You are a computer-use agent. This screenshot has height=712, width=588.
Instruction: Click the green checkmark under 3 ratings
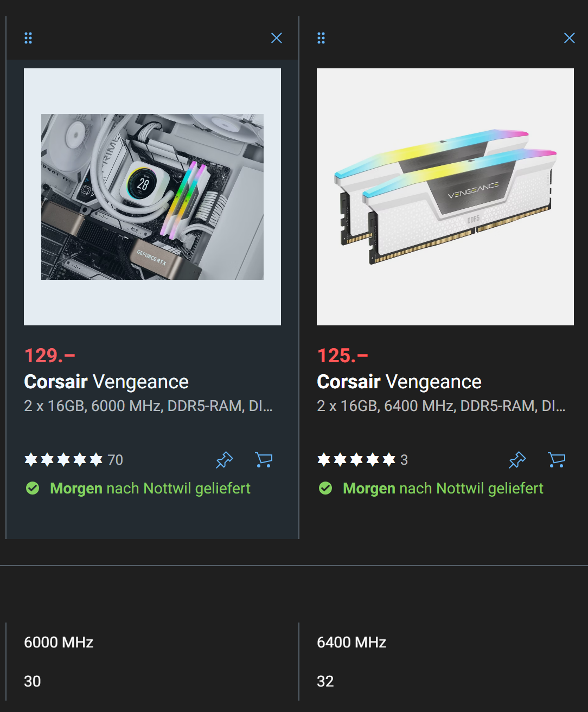(x=325, y=489)
